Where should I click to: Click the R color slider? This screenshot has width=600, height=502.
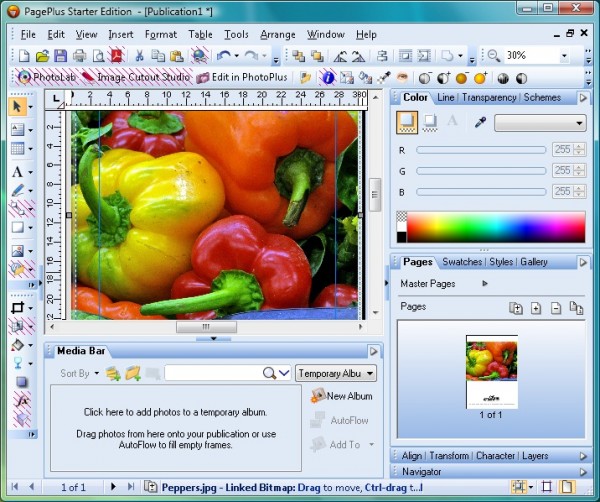tap(481, 150)
